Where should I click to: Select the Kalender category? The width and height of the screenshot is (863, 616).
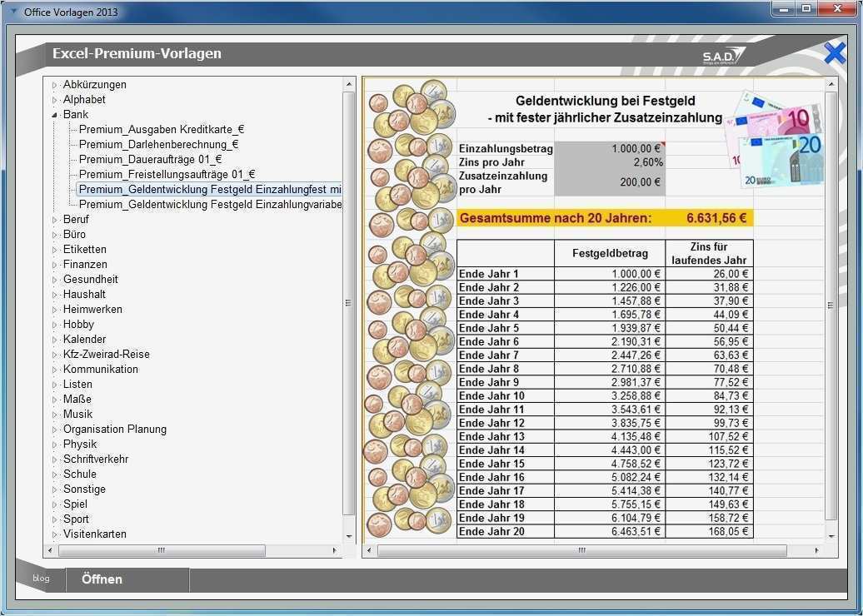(84, 339)
